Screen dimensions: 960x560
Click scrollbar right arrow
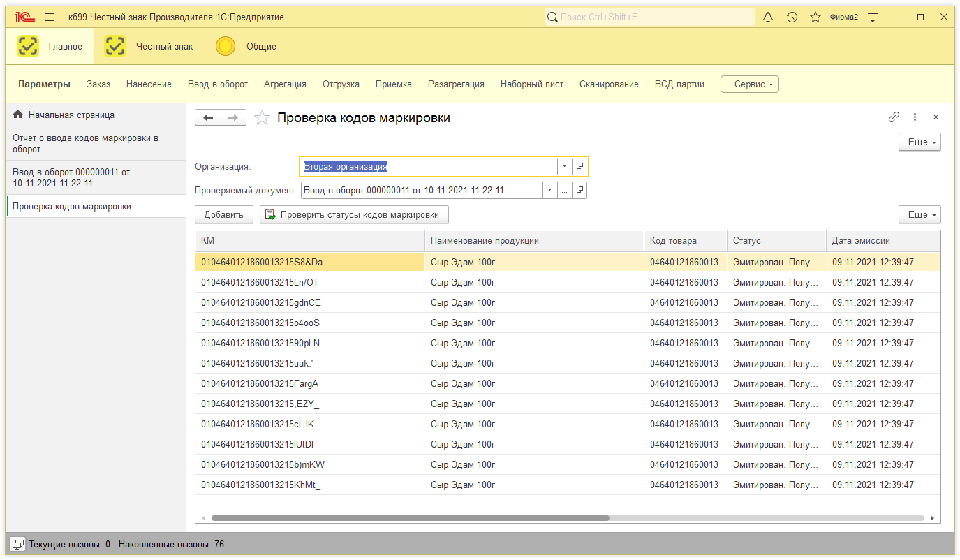933,518
